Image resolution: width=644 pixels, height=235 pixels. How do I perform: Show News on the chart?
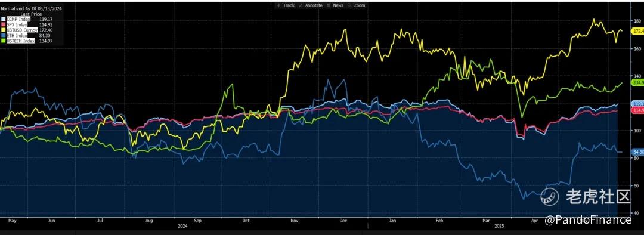click(335, 5)
